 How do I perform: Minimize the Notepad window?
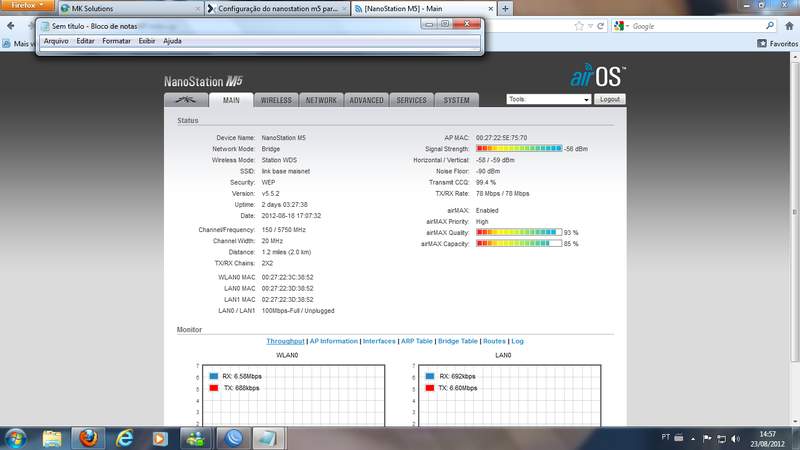coord(429,24)
